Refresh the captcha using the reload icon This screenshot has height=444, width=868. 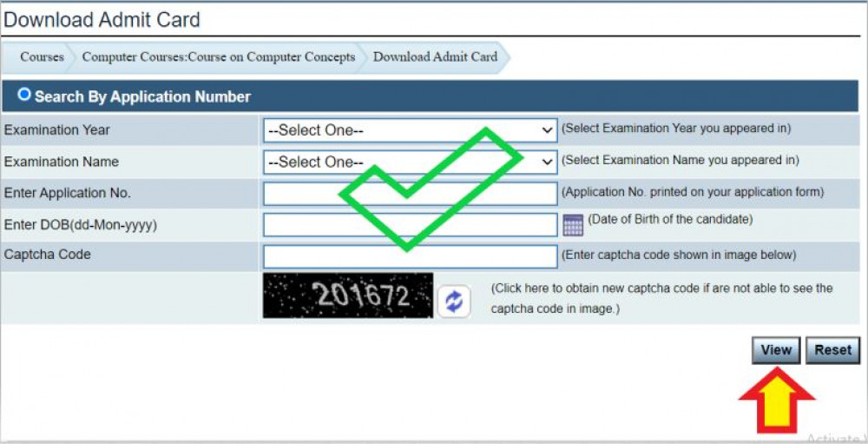[453, 301]
